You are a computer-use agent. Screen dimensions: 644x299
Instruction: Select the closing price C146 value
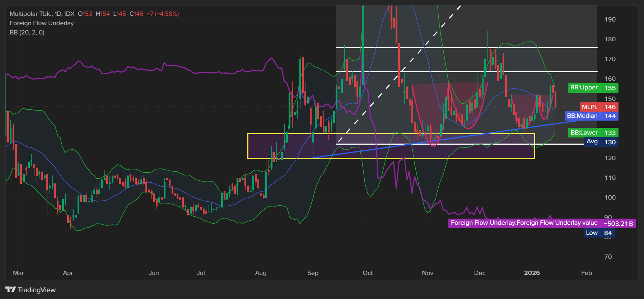tap(136, 14)
